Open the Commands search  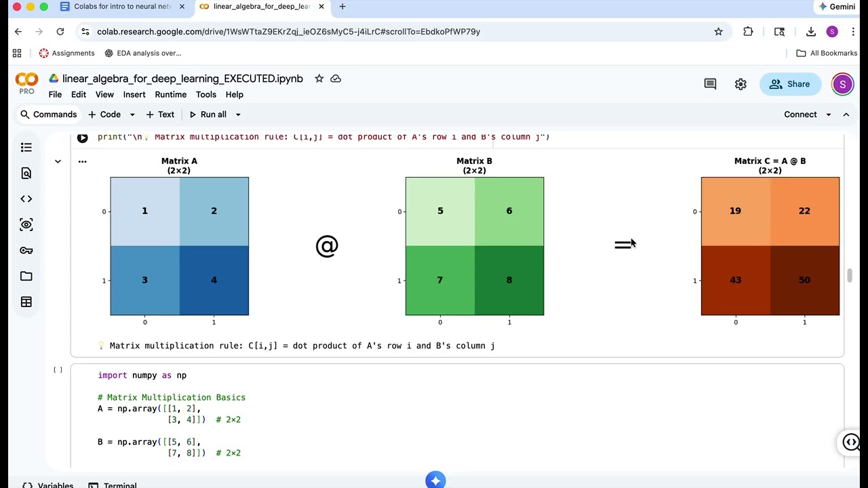(48, 115)
